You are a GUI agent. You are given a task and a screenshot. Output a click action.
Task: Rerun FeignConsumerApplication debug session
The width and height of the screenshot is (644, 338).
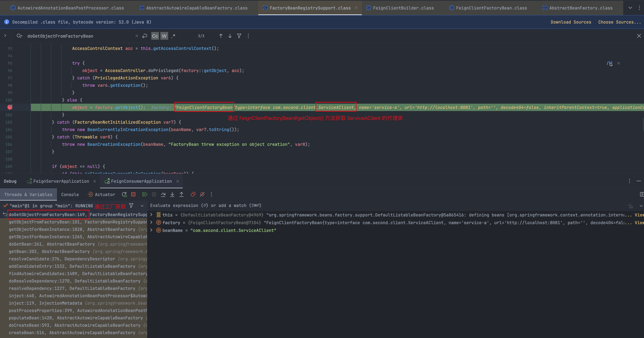point(124,194)
